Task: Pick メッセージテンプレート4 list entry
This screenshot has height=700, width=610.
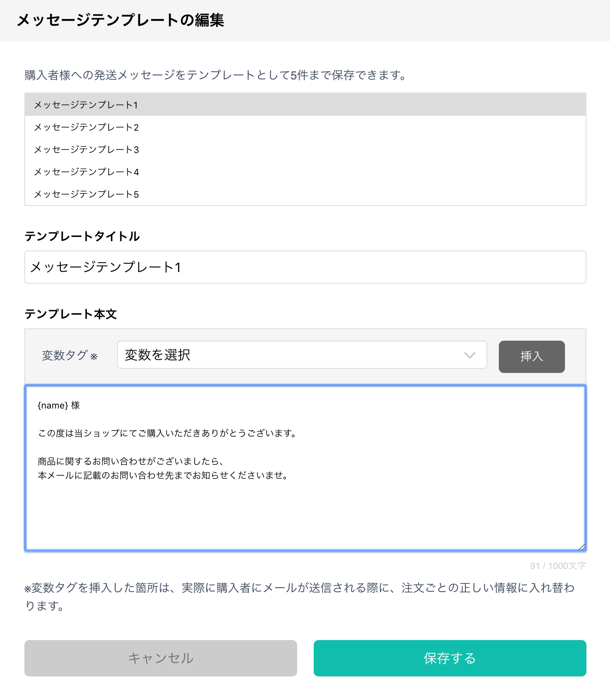Action: point(305,172)
